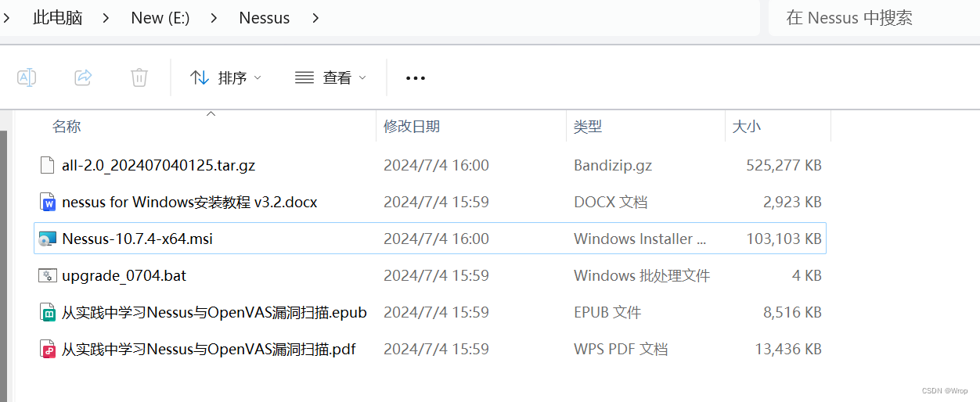The height and width of the screenshot is (402, 980).
Task: Click the tar.gz file icon
Action: point(48,165)
